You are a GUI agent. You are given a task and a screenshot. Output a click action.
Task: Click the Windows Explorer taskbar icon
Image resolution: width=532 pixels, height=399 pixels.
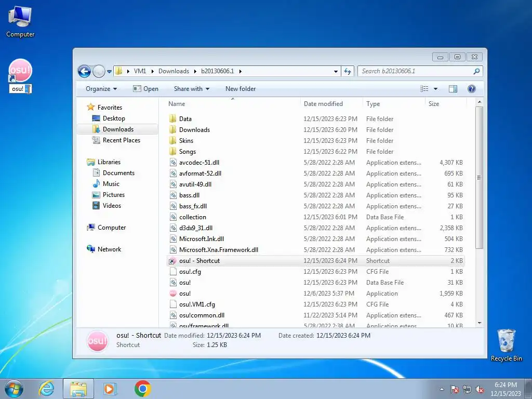click(x=78, y=389)
